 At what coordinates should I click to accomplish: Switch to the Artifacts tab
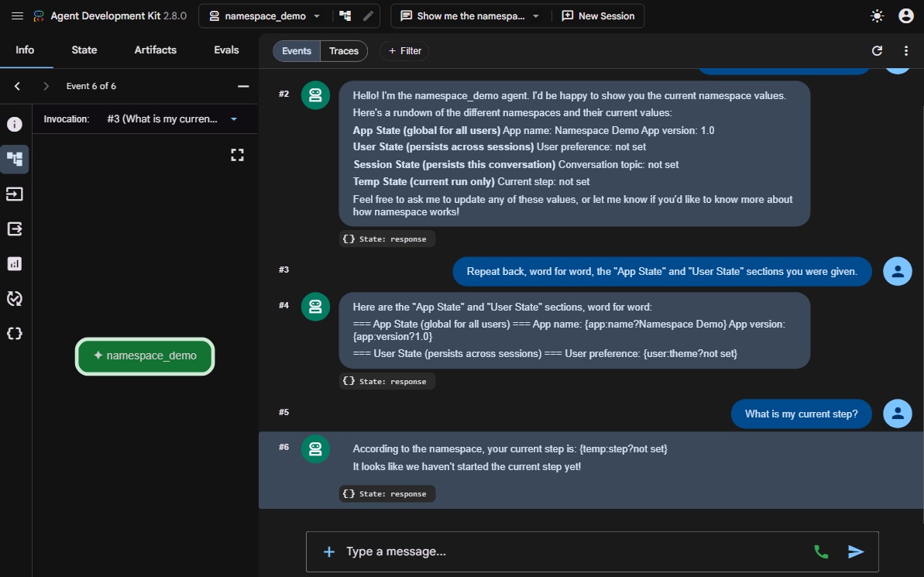coord(155,50)
